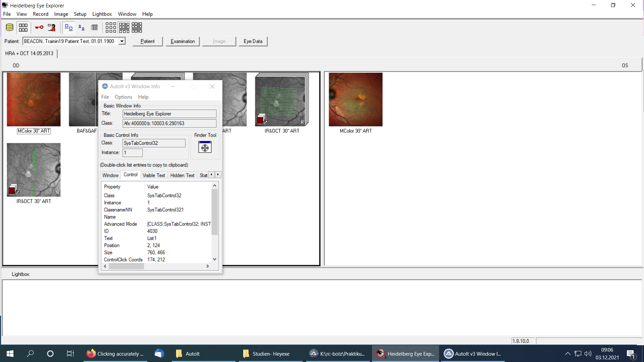
Task: Open the Patient dropdown list
Action: point(122,41)
